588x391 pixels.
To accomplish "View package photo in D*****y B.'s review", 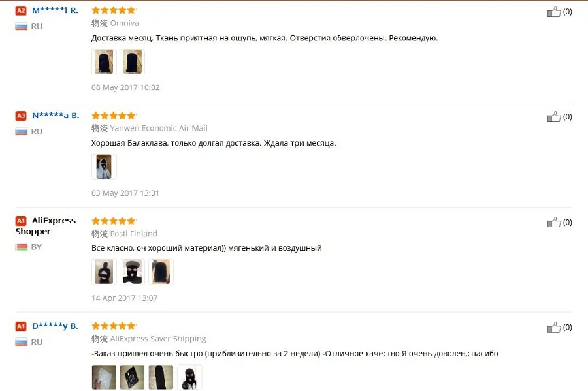I will click(x=104, y=377).
